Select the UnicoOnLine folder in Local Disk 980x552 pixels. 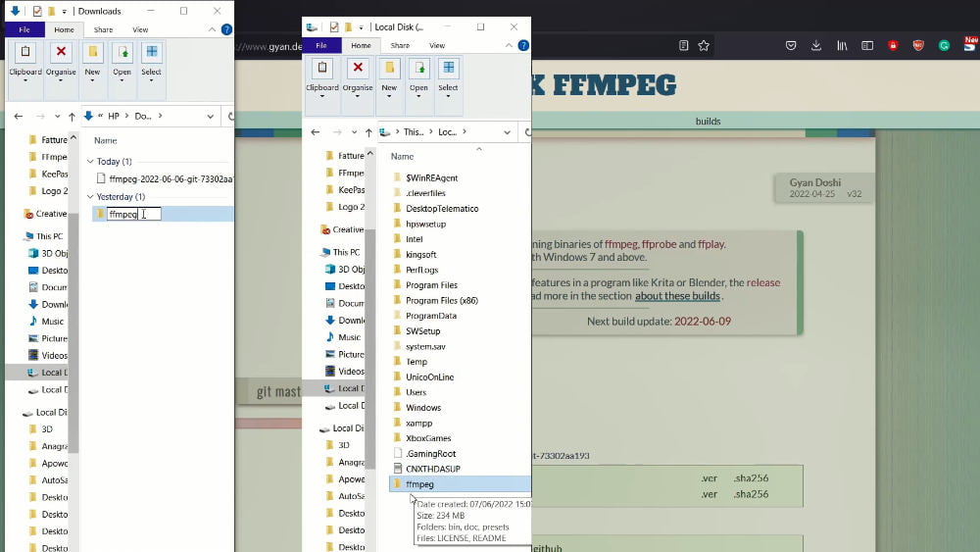point(429,376)
